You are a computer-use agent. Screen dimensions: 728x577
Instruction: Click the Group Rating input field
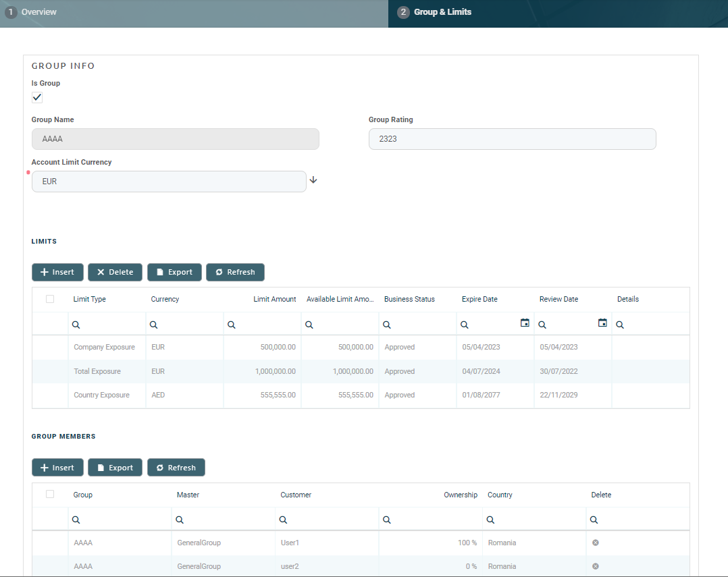point(512,139)
